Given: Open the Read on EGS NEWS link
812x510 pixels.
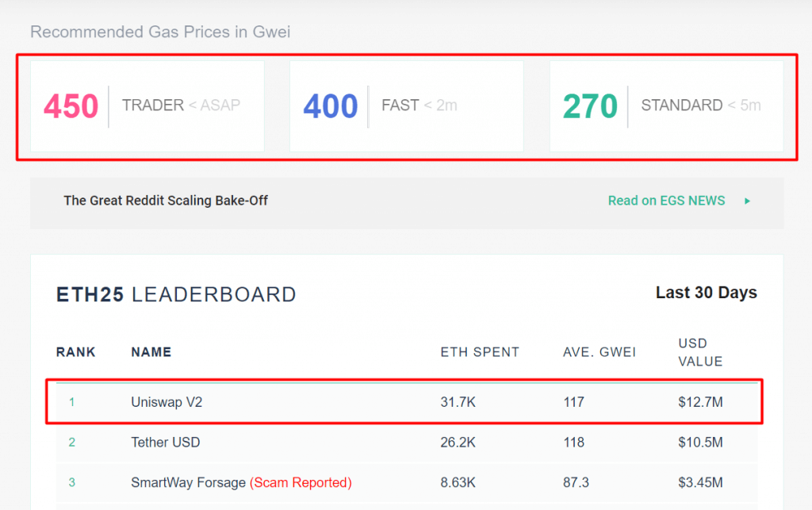Looking at the screenshot, I should click(x=666, y=201).
